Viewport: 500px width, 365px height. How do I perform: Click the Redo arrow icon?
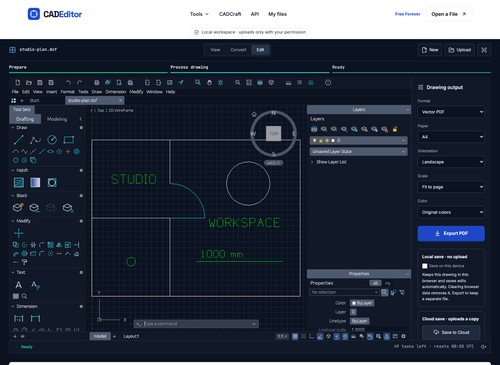[x=79, y=82]
